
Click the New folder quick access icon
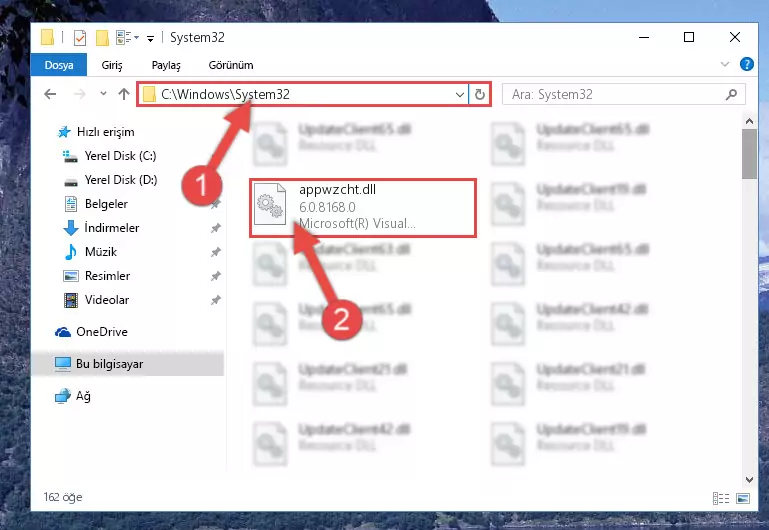point(102,38)
